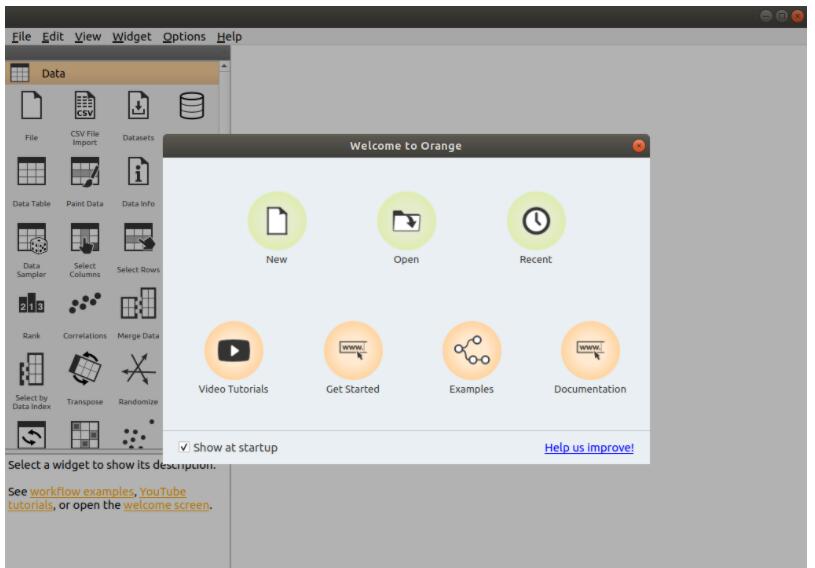Click the Help us improve! link
Viewport: 815px width, 568px height.
(x=589, y=448)
